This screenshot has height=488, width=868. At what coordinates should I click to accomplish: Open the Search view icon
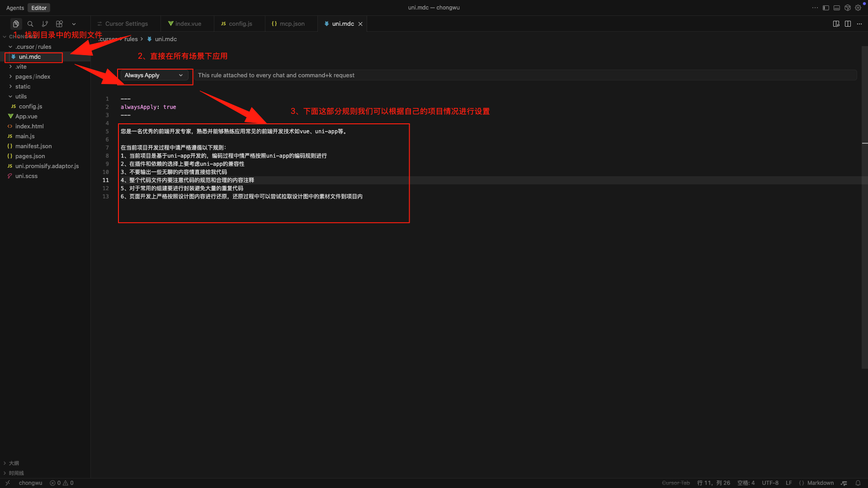pyautogui.click(x=30, y=24)
